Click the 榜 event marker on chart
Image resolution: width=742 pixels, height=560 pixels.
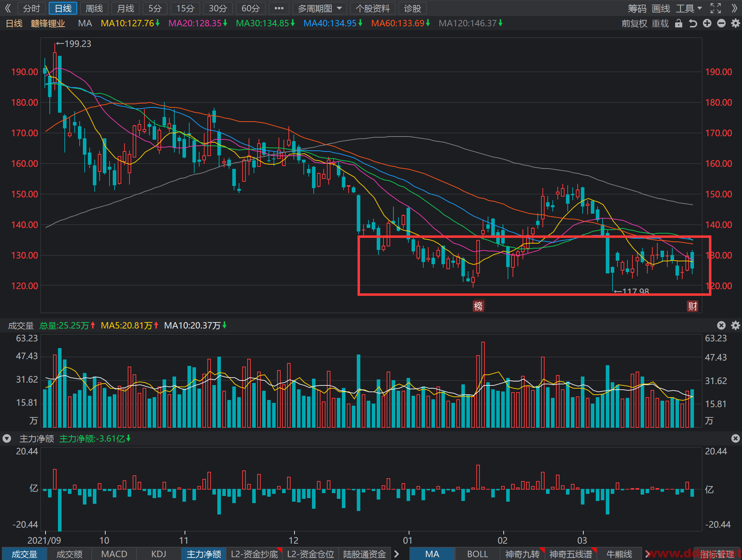coord(478,306)
